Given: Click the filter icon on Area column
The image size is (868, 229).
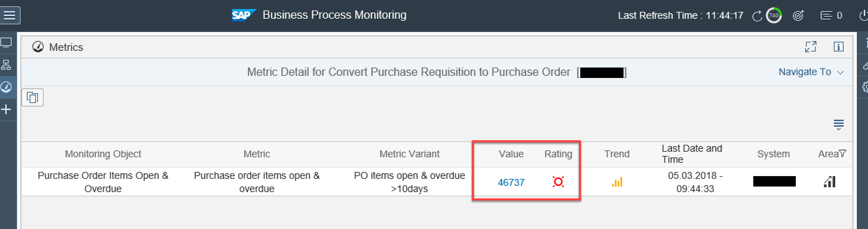Looking at the screenshot, I should click(x=843, y=153).
